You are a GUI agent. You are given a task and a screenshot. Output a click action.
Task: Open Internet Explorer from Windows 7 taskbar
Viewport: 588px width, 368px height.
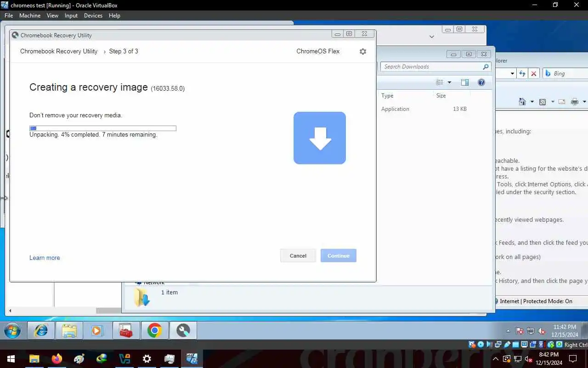click(x=41, y=331)
